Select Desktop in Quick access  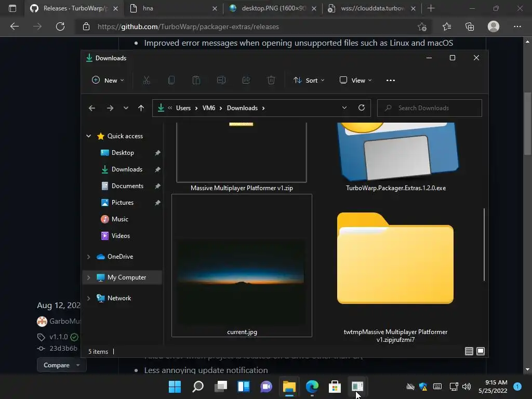[123, 153]
